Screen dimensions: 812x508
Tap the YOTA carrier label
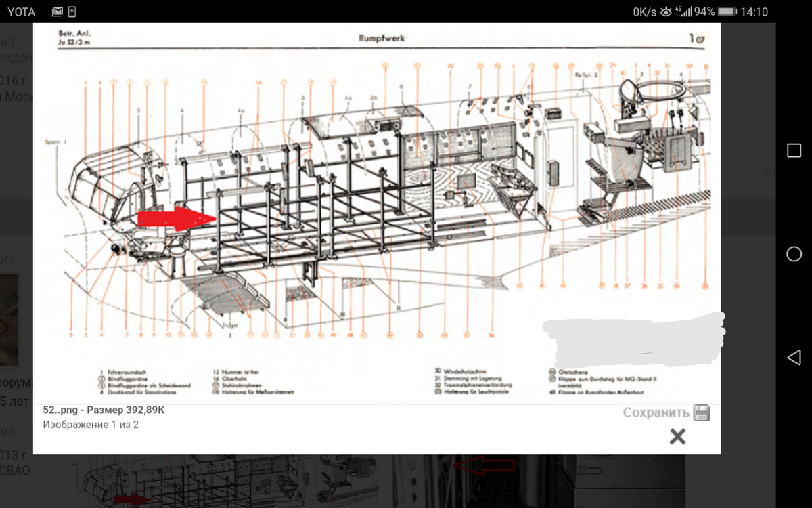[22, 12]
